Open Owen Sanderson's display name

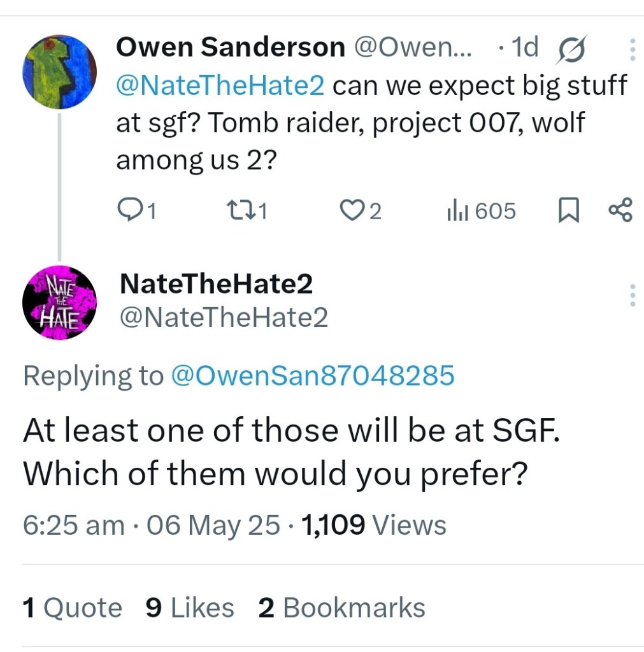point(231,47)
